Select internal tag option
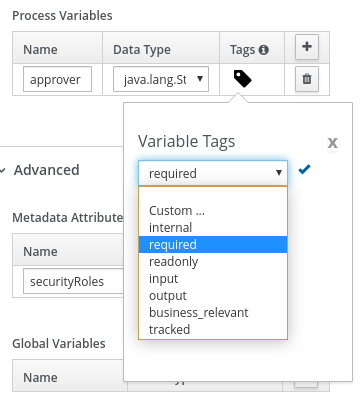360x402 pixels. coord(213,228)
